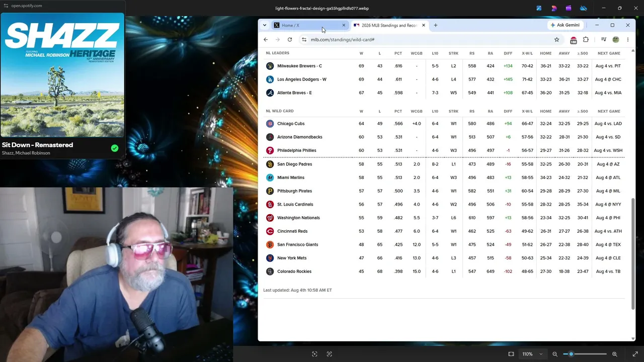Click the Atlanta Braves logo icon
Screen dimensions: 644x362
click(x=270, y=93)
